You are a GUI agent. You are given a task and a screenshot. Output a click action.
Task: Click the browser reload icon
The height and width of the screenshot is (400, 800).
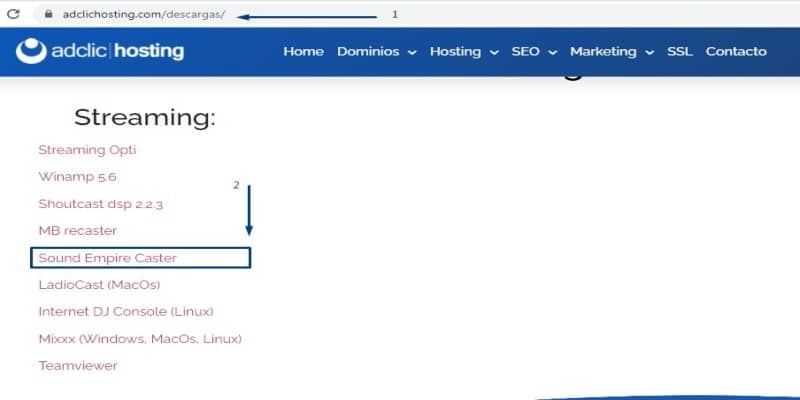(13, 14)
